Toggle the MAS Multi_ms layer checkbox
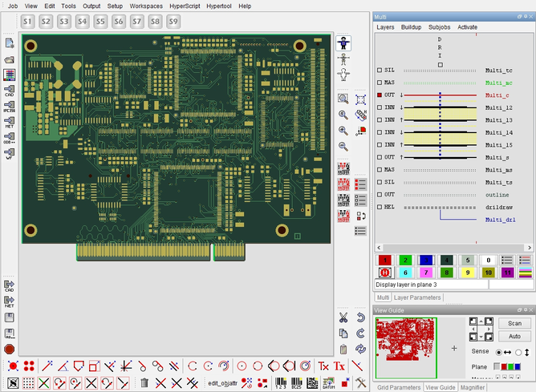 point(380,169)
